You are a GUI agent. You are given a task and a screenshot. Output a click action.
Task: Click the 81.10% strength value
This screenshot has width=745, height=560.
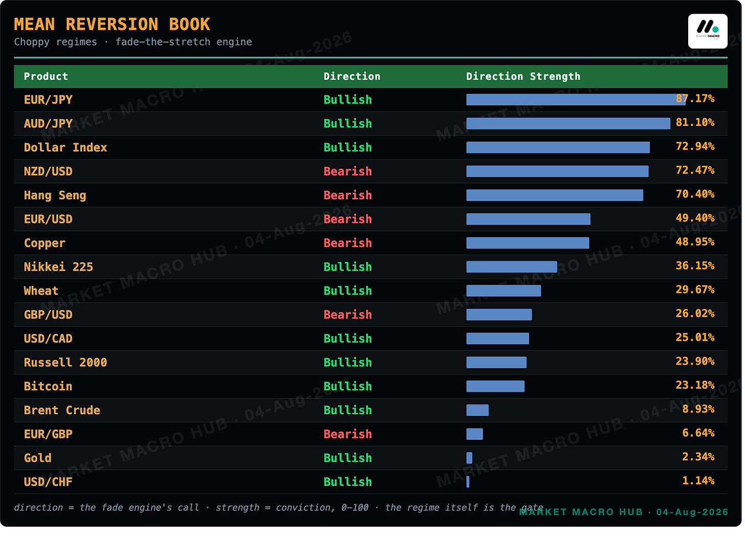click(x=695, y=122)
